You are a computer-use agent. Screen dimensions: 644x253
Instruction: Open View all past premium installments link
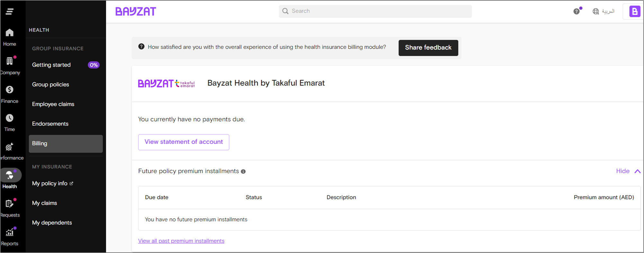point(181,241)
